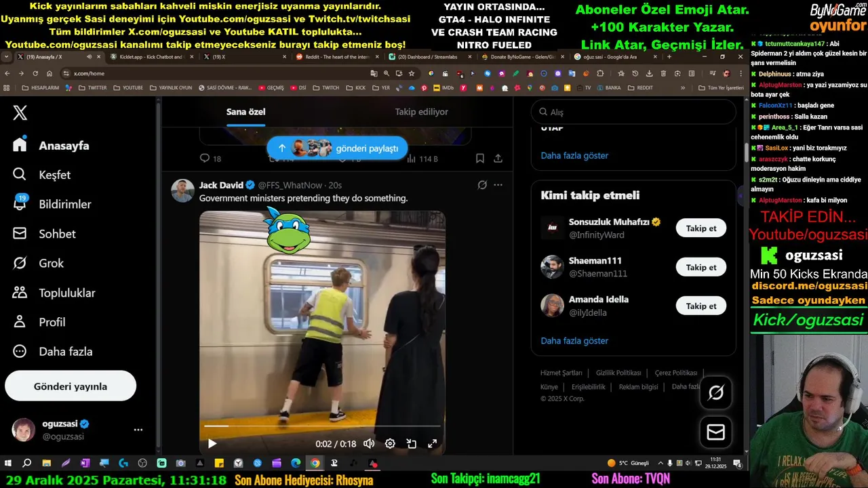The image size is (868, 488).
Task: Open the REDDIT bookmarks folder
Action: click(x=640, y=87)
